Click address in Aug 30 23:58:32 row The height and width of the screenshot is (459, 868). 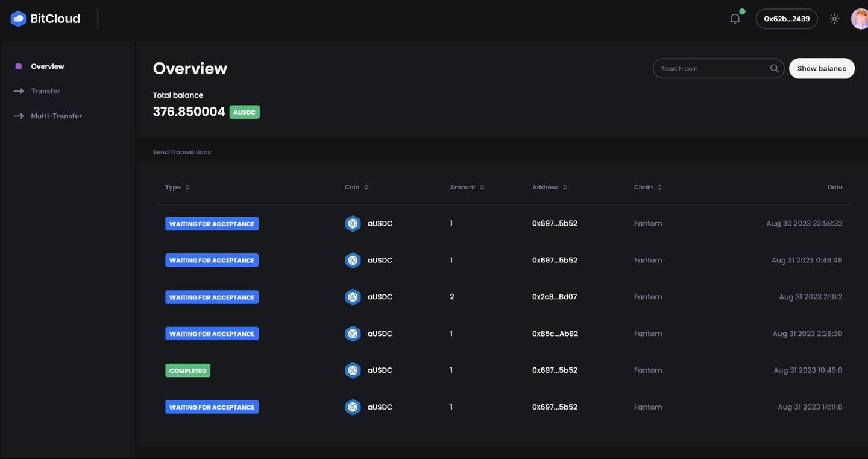[x=555, y=223]
